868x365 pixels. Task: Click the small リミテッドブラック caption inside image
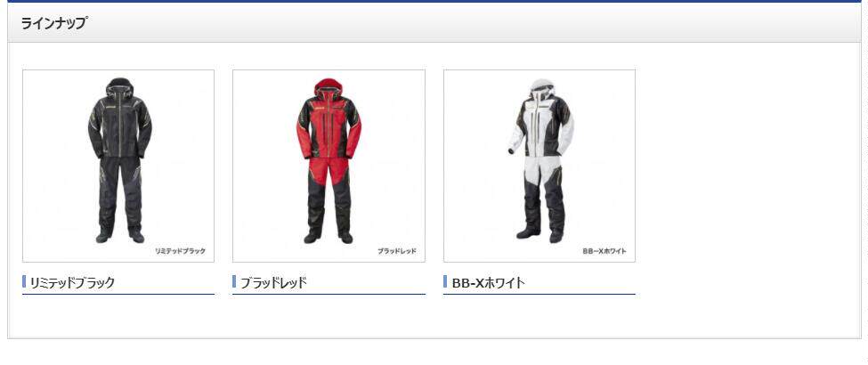[180, 251]
